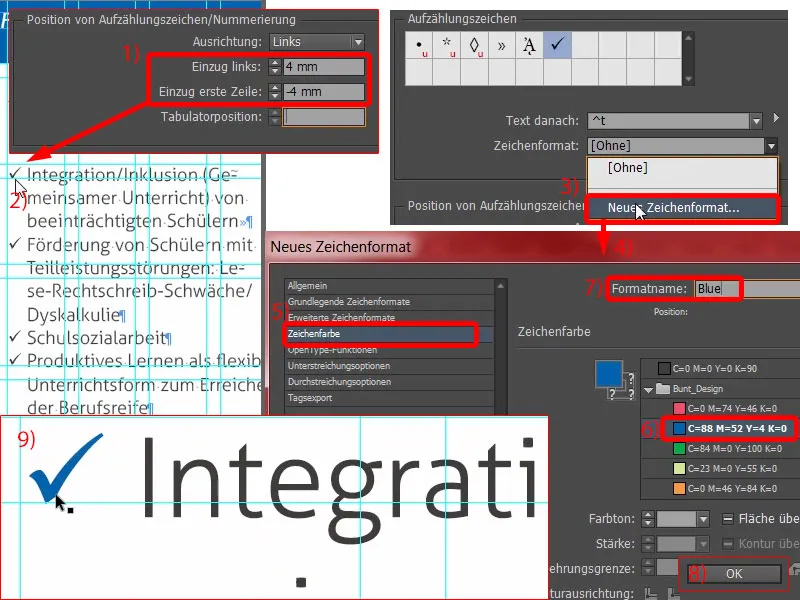Select the checkmark bullet glyph

pyautogui.click(x=555, y=42)
